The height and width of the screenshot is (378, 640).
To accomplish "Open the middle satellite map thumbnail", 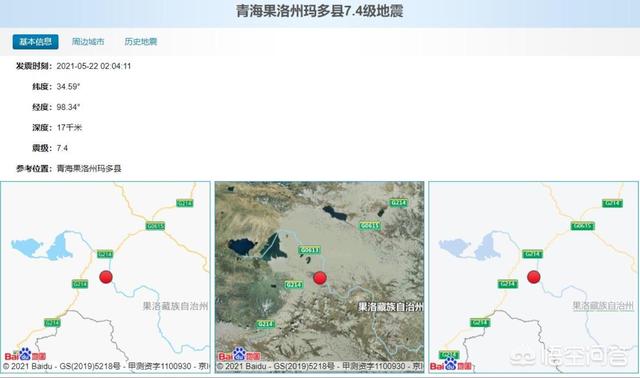I will coord(320,277).
